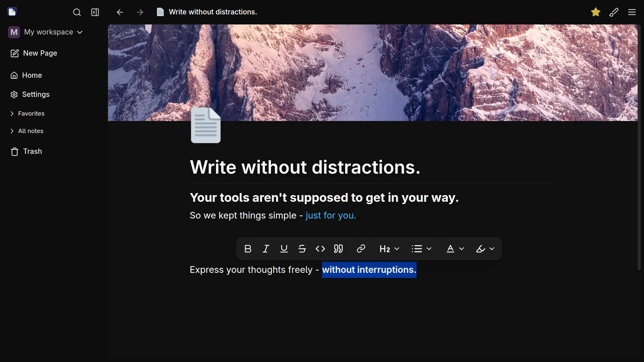
Task: Format selection as inline code
Action: click(320, 249)
